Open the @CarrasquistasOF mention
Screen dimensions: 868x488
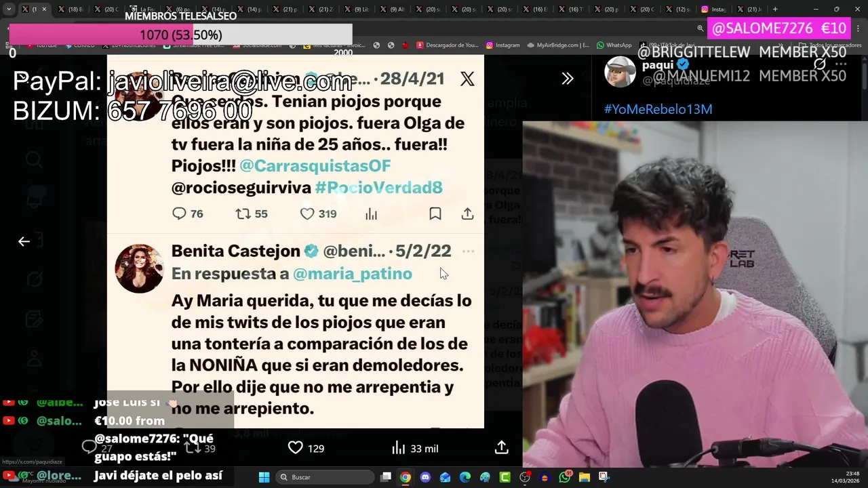[315, 165]
